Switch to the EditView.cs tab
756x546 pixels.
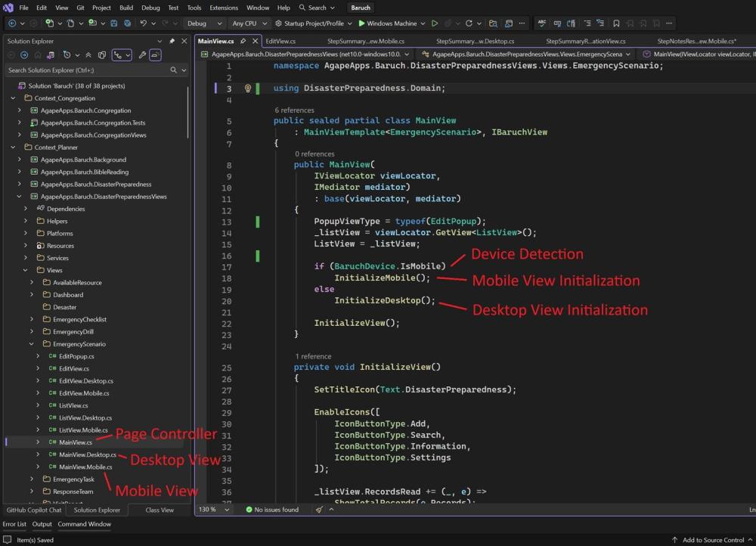tap(280, 41)
